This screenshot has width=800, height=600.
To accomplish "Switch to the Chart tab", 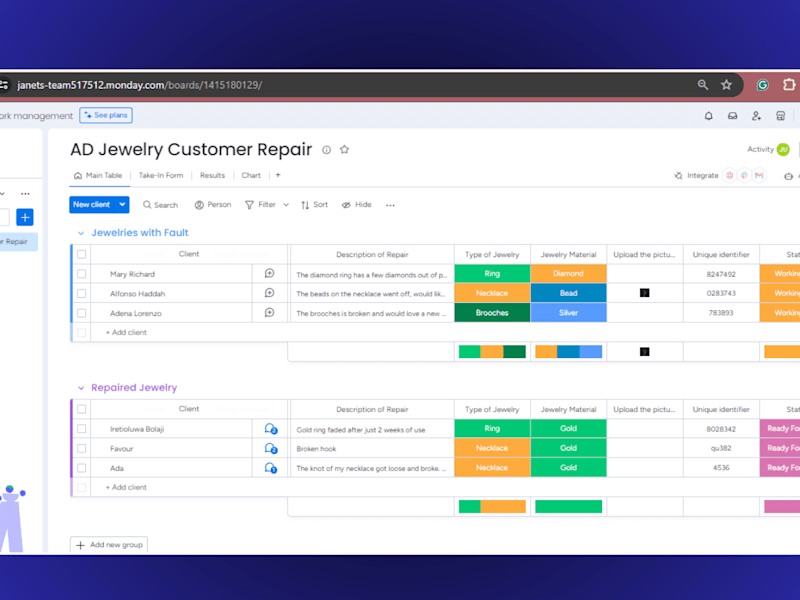I will pos(251,176).
